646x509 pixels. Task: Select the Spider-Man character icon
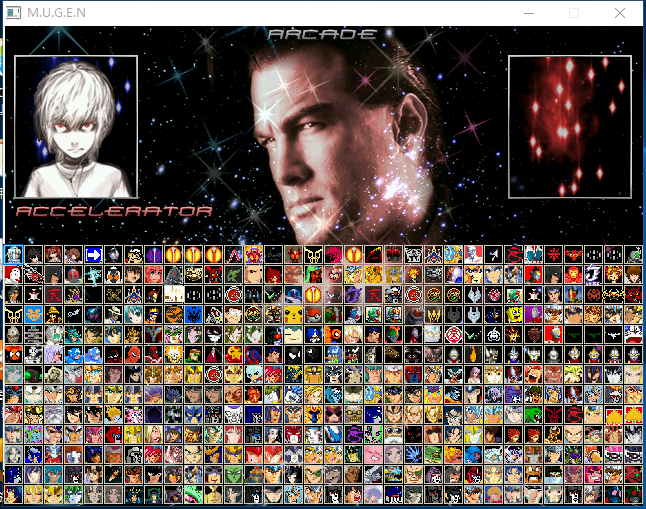133,354
